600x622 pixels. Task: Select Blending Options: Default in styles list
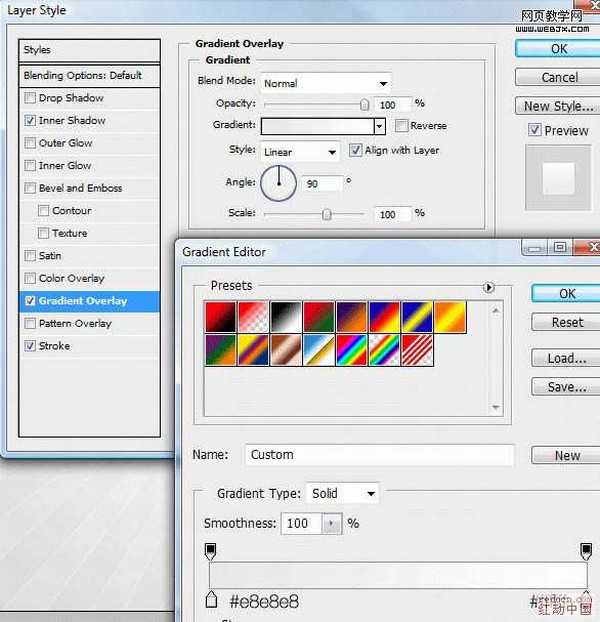pos(90,75)
